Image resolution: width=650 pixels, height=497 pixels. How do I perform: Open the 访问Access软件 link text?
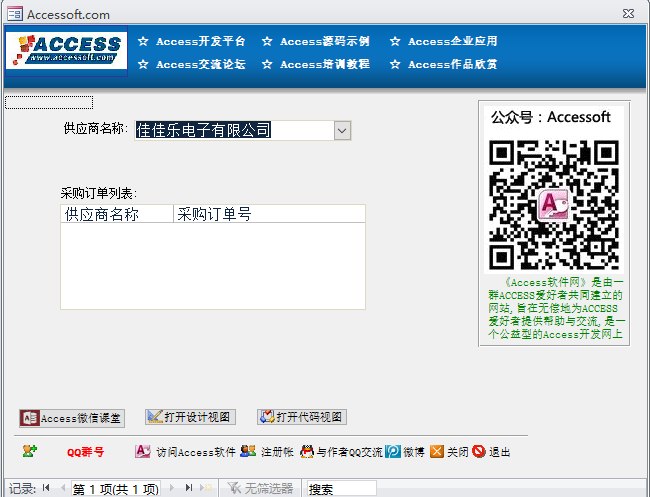pyautogui.click(x=196, y=452)
